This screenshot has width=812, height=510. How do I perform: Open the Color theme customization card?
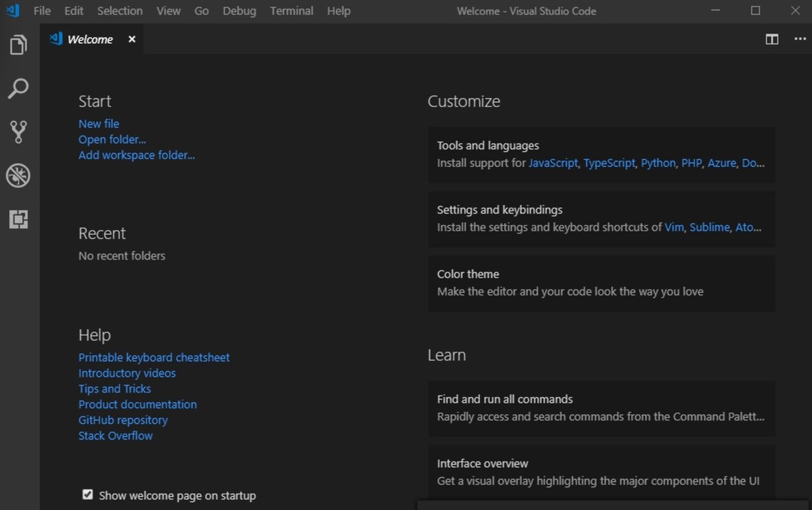pos(602,283)
